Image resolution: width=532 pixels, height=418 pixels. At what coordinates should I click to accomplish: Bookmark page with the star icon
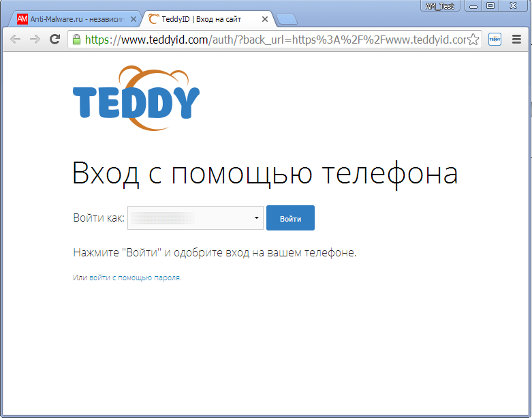pyautogui.click(x=473, y=40)
